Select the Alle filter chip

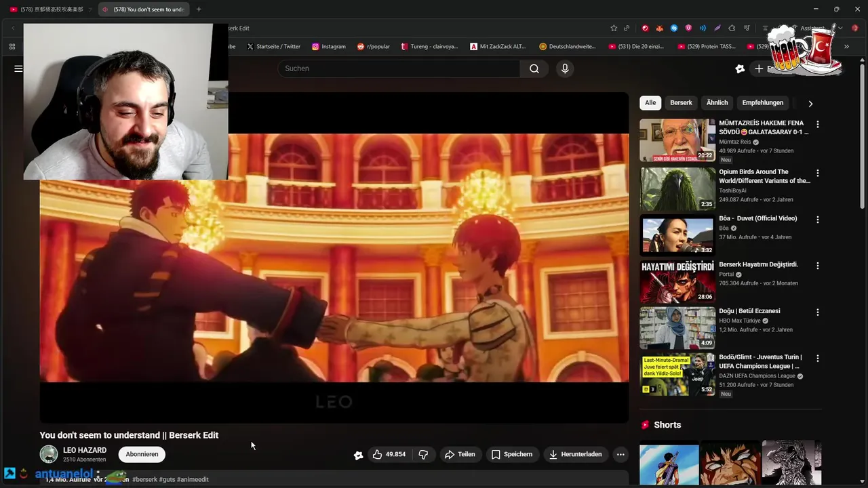[650, 103]
